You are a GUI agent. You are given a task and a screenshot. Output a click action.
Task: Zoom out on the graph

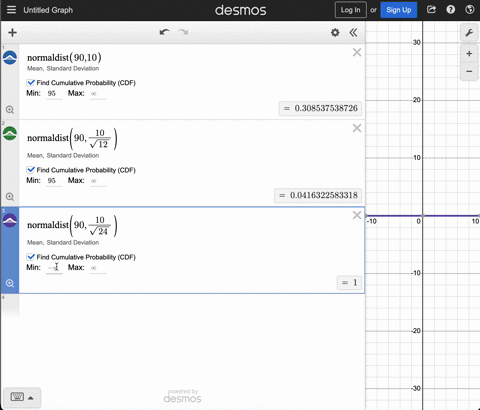tap(469, 71)
